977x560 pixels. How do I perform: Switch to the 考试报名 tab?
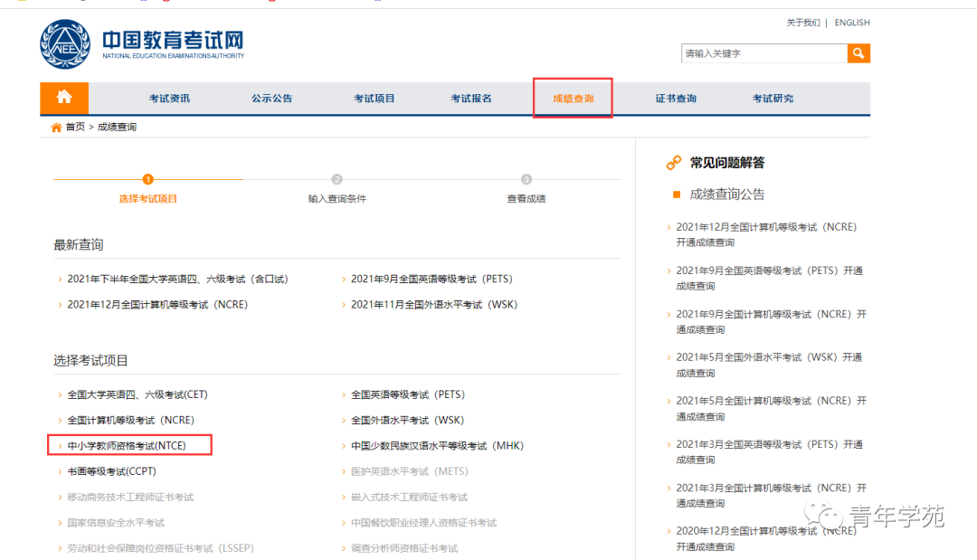472,98
